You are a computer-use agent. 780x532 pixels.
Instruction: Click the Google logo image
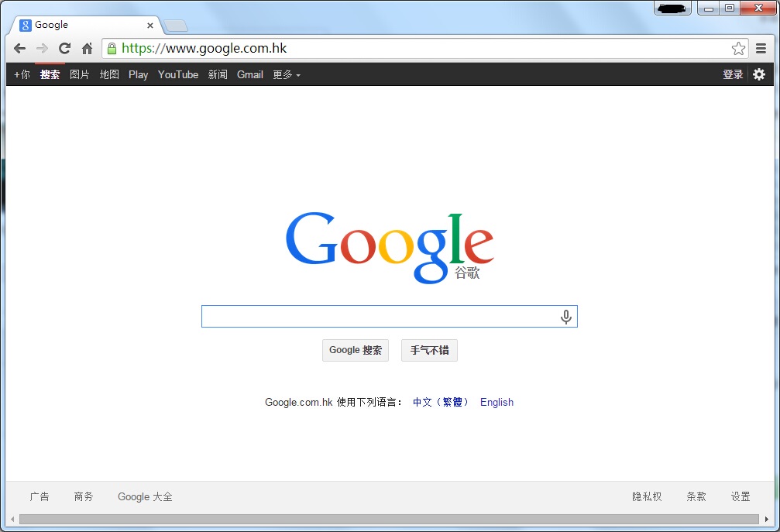pos(390,248)
